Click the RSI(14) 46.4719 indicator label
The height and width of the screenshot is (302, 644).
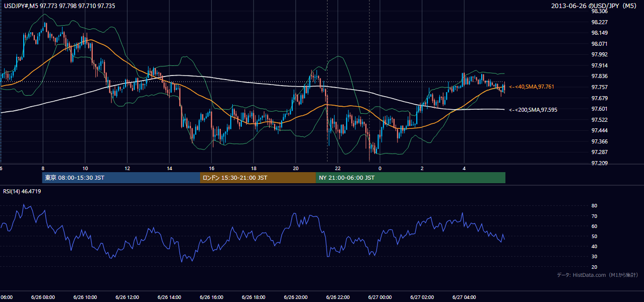click(x=22, y=191)
